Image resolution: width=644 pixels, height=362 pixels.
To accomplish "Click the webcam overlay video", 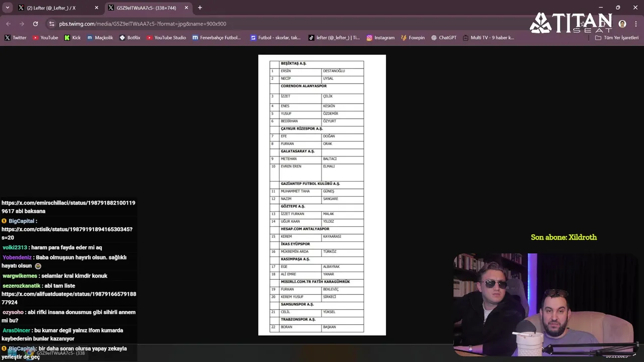I will (x=546, y=305).
